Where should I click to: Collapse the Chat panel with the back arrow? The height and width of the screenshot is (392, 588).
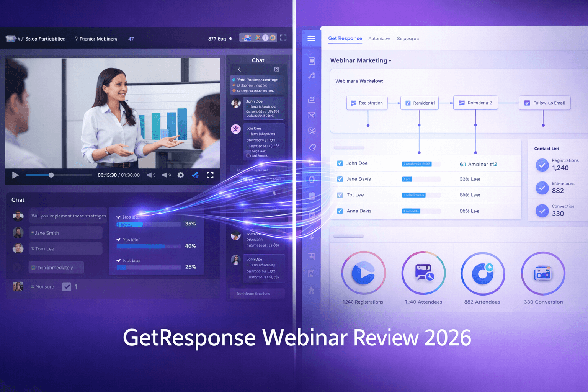tap(239, 69)
